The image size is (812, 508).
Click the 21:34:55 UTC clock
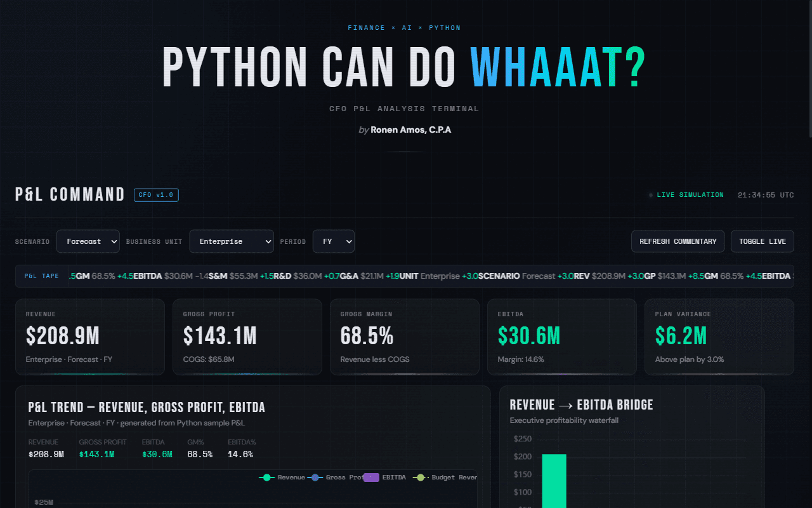point(766,195)
